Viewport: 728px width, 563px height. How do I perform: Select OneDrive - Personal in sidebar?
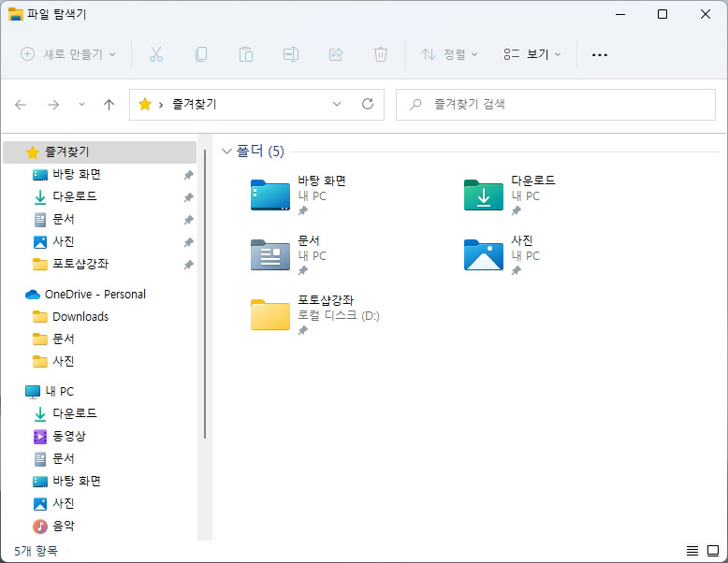point(95,295)
